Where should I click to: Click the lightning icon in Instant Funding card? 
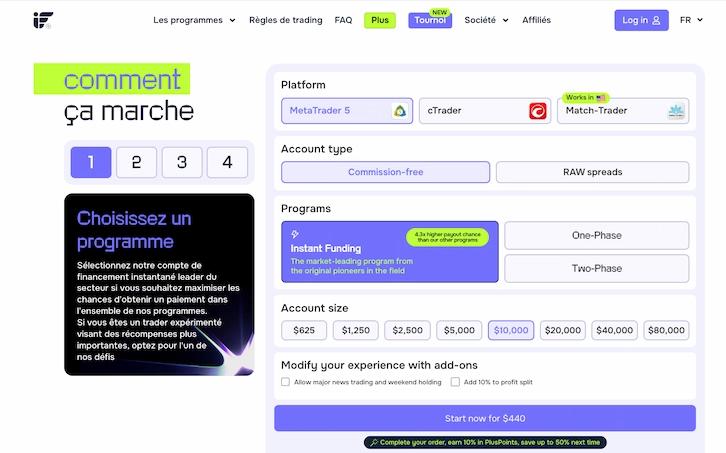pyautogui.click(x=295, y=234)
